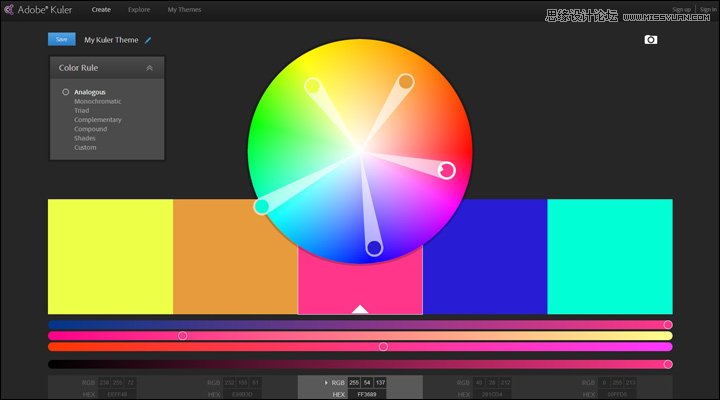Click the blue value field showing 137
The image size is (720, 400).
(380, 383)
